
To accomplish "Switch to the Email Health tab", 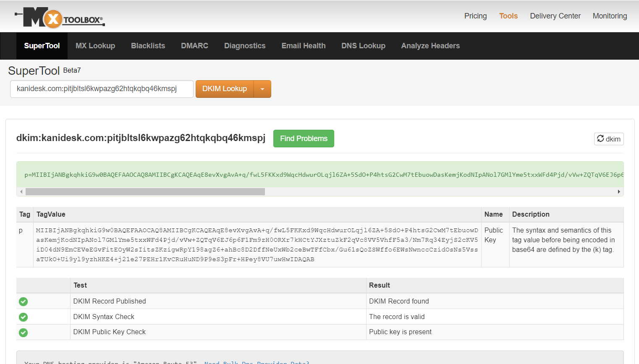I will [x=304, y=45].
